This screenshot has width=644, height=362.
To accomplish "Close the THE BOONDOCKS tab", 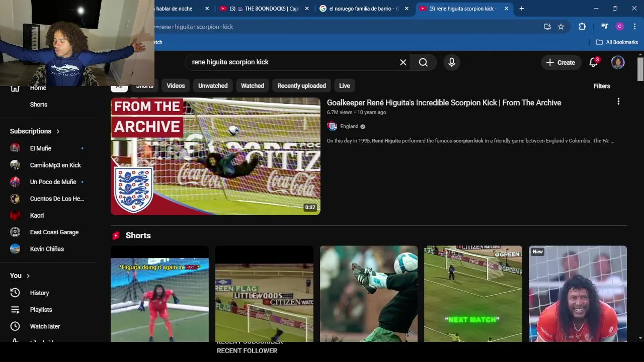I will click(307, 9).
